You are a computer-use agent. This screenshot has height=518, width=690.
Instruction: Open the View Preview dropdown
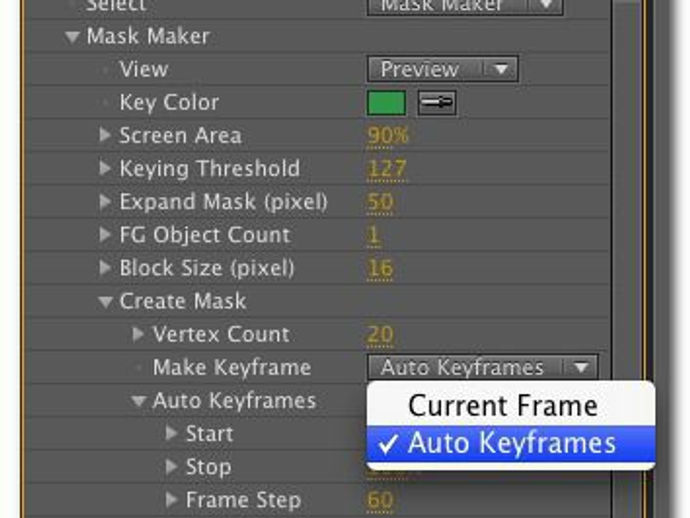pos(442,69)
